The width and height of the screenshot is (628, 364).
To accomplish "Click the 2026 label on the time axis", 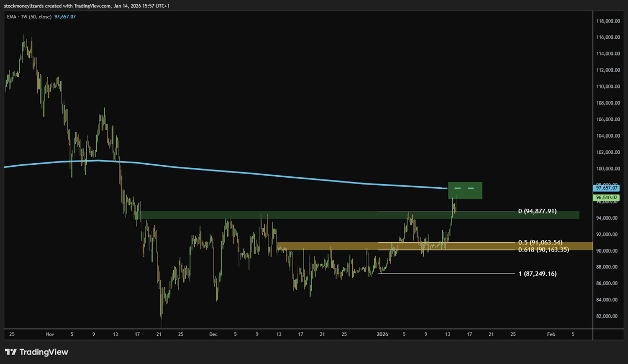I will [382, 334].
